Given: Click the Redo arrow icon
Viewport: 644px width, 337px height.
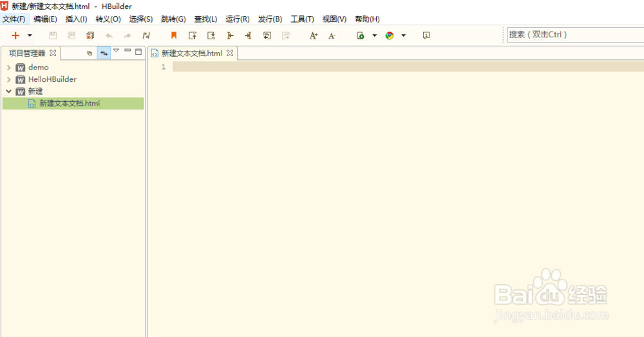Looking at the screenshot, I should [128, 35].
